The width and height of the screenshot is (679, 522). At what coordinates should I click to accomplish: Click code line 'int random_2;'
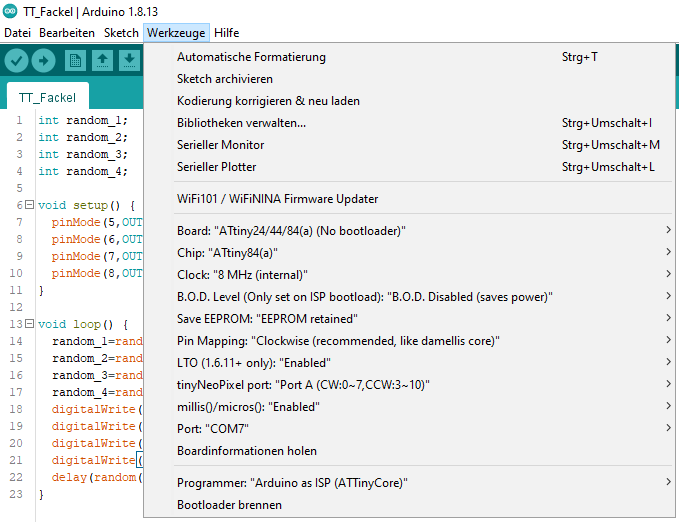point(83,137)
